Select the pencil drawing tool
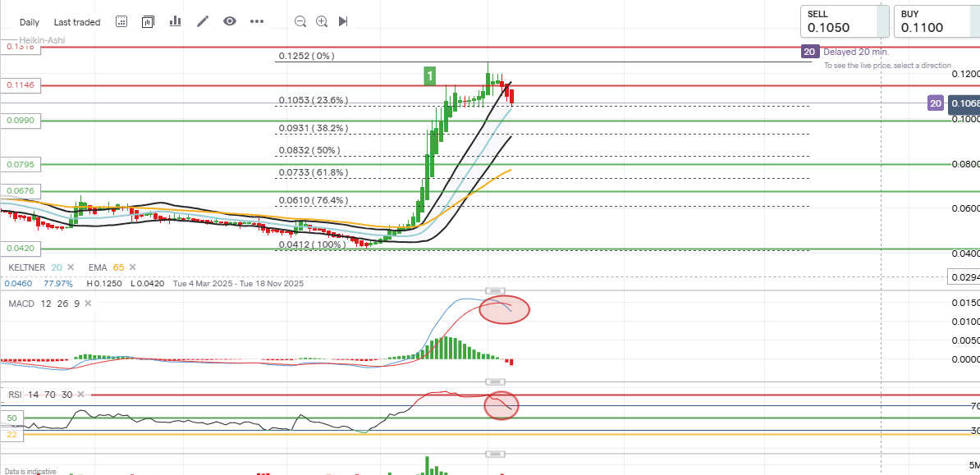980x475 pixels. click(203, 21)
